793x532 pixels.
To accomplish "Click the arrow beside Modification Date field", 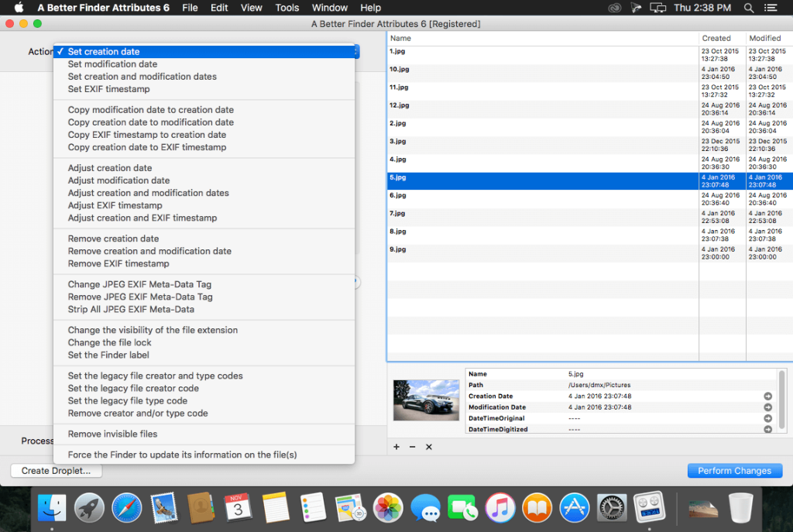I will point(767,407).
